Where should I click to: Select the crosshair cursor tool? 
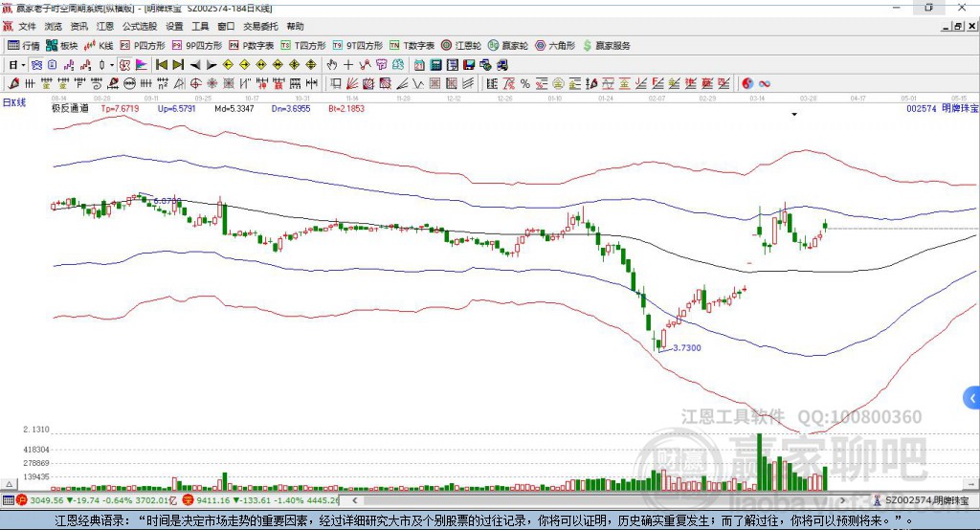[348, 65]
